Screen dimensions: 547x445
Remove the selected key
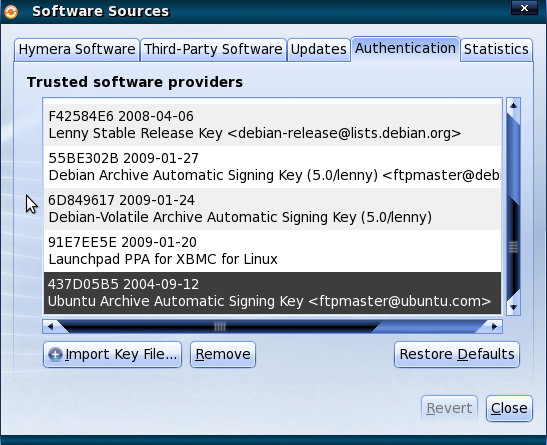(223, 354)
